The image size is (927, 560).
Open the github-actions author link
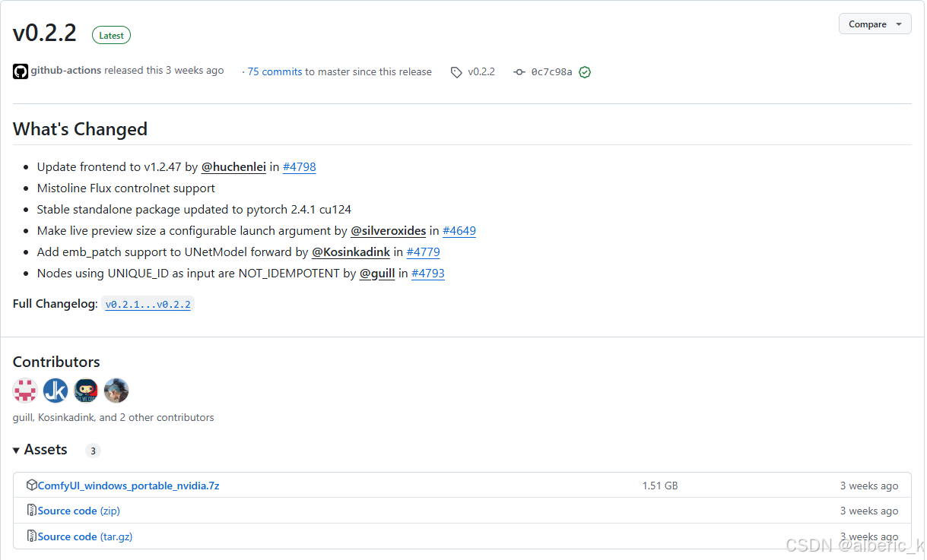(x=66, y=70)
